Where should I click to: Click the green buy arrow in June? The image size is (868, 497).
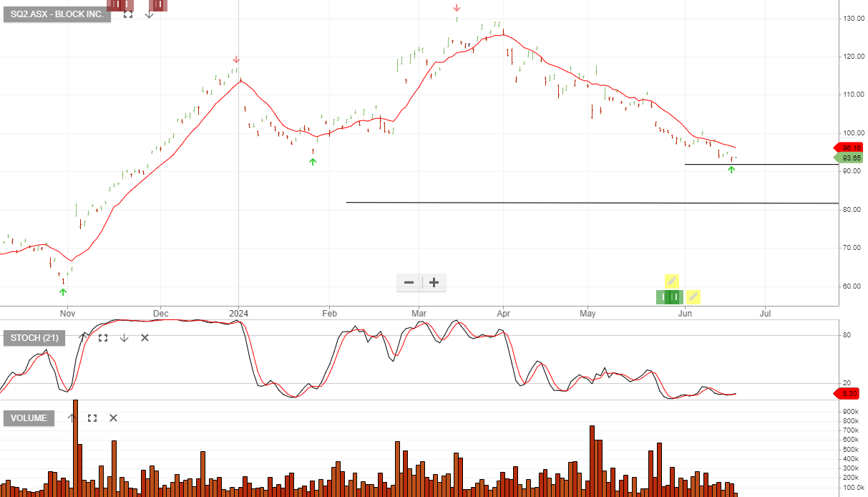pos(731,170)
